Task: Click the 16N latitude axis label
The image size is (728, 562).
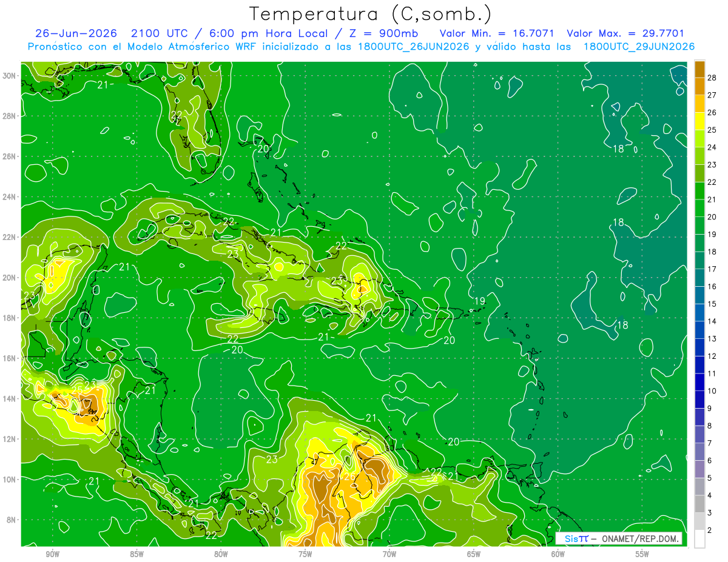Action: pyautogui.click(x=11, y=358)
